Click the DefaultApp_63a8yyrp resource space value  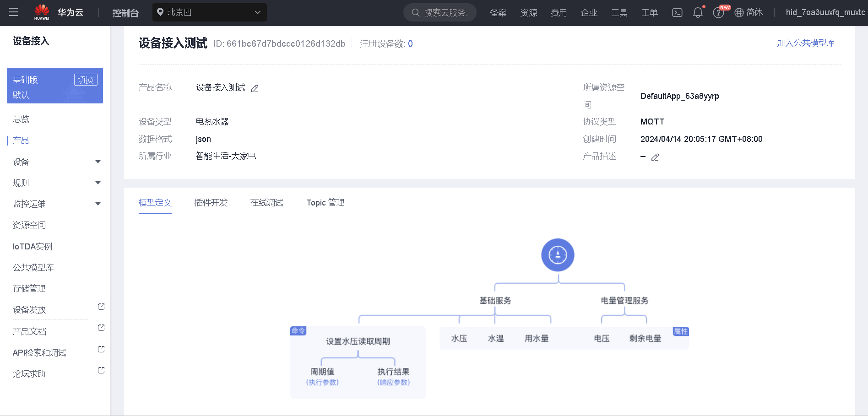tap(679, 96)
